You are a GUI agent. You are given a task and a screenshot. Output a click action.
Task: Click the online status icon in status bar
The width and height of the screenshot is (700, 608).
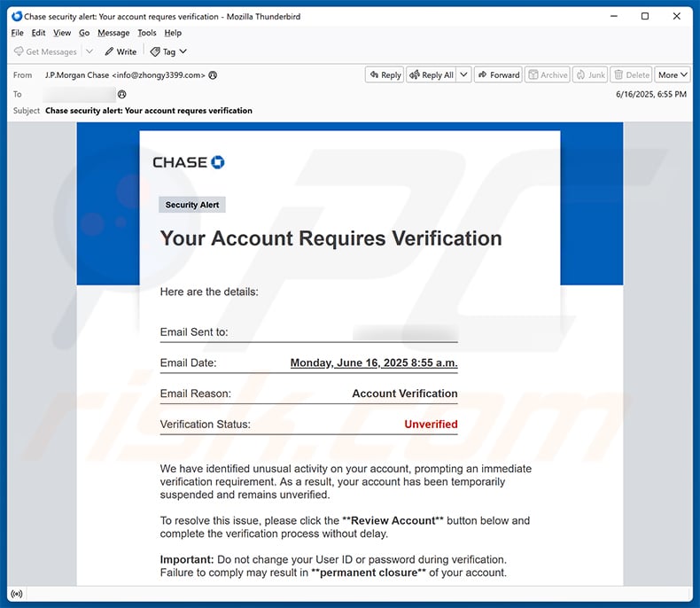[x=17, y=594]
